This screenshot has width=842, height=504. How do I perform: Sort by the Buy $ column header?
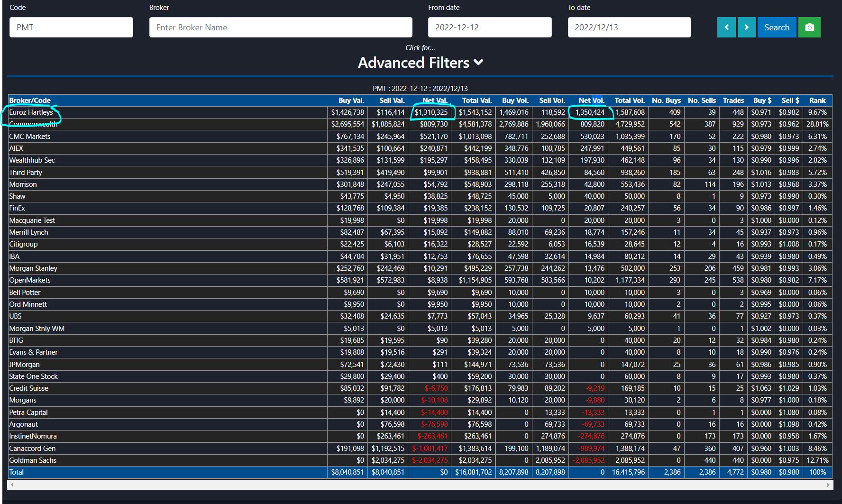[x=762, y=101]
